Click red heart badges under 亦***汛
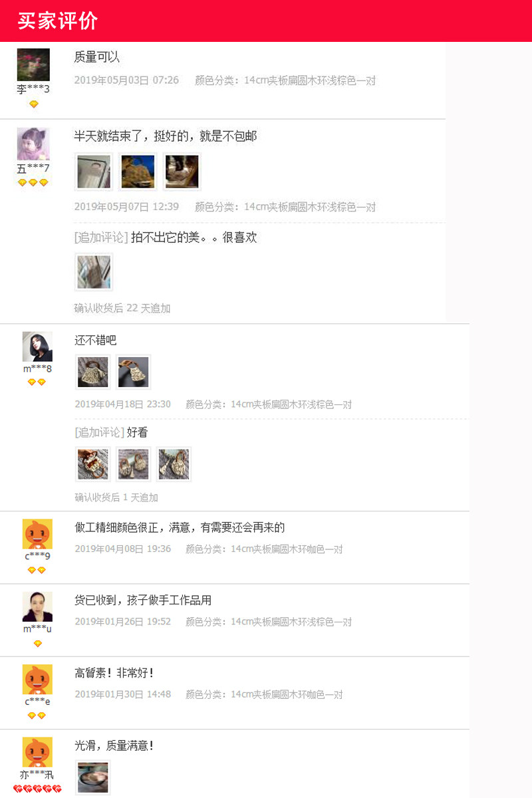The image size is (532, 798). click(x=37, y=789)
